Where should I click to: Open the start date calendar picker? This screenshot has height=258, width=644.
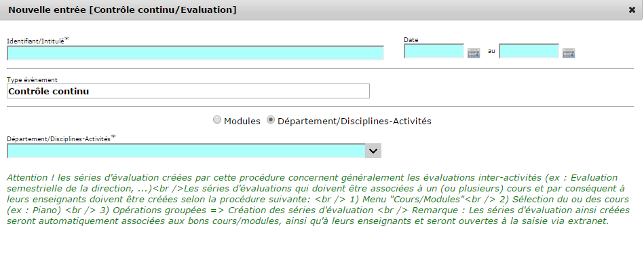click(474, 52)
